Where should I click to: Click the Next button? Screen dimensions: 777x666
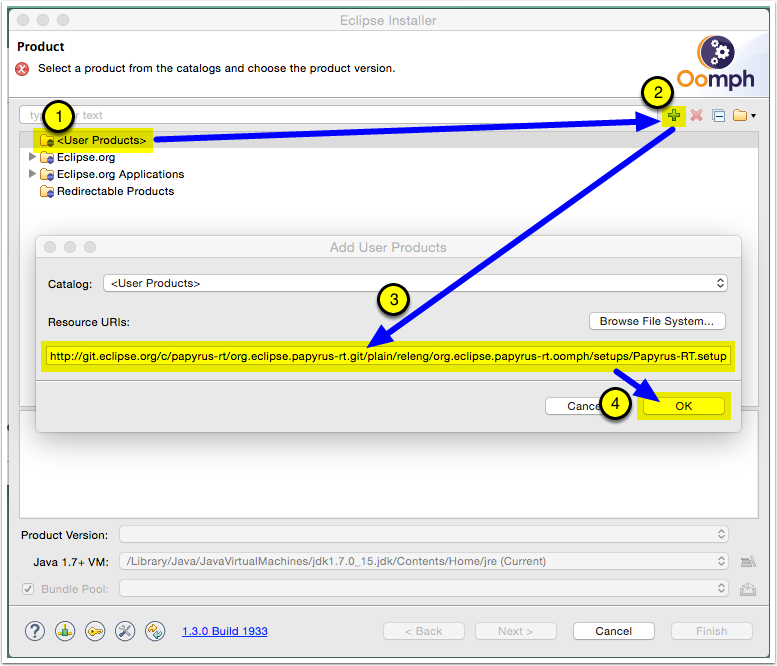click(515, 631)
